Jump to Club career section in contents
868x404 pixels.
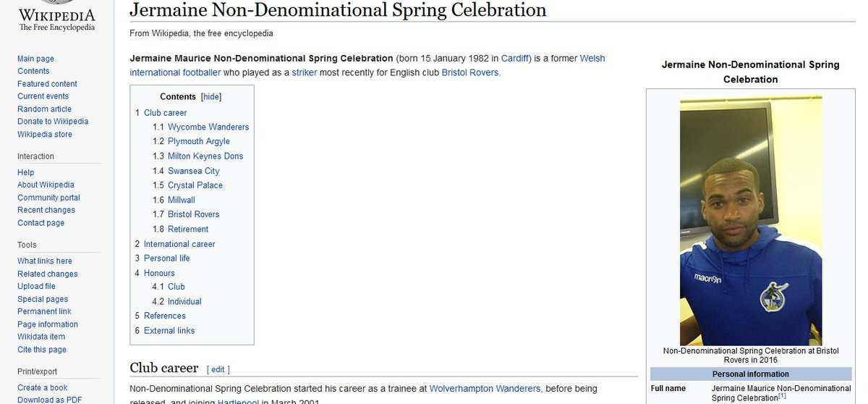(x=165, y=113)
